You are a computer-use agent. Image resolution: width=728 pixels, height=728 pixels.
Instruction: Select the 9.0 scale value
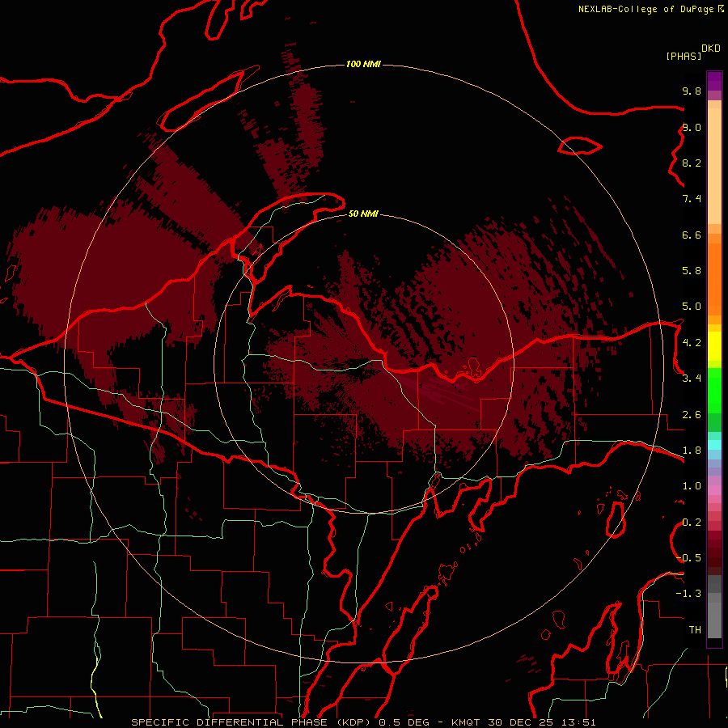(692, 127)
